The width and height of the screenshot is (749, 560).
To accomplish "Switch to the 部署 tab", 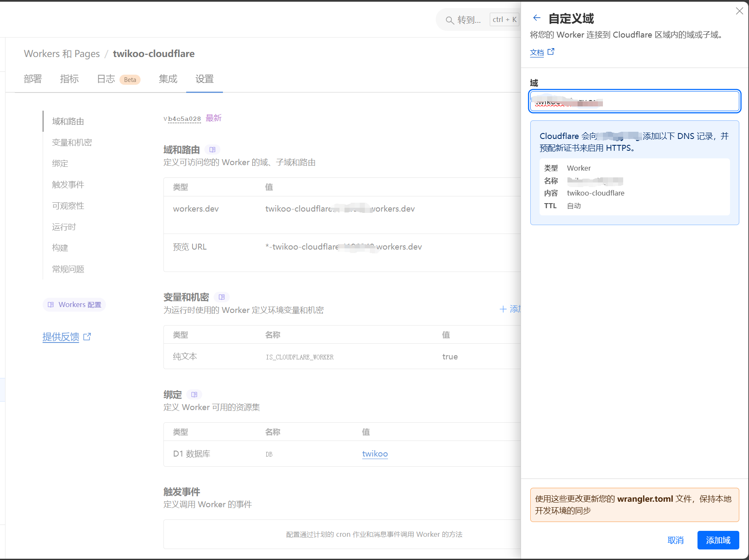I will point(33,79).
